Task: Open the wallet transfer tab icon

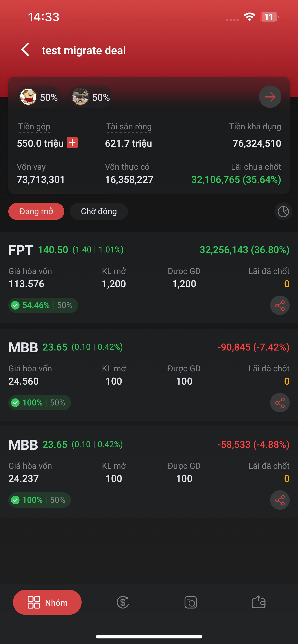Action: click(259, 602)
